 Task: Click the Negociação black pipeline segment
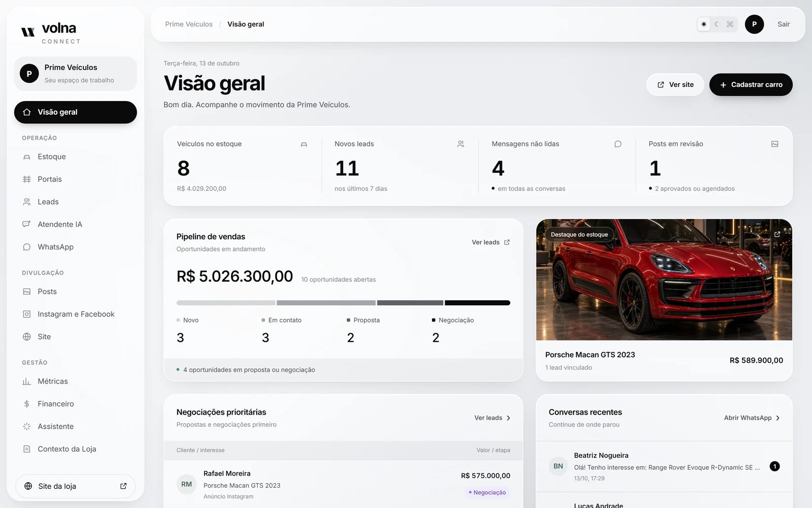pos(478,303)
